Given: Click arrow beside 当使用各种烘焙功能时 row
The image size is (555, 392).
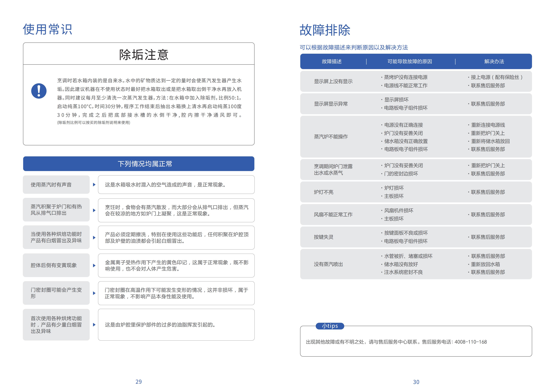Looking at the screenshot, I should tap(94, 237).
